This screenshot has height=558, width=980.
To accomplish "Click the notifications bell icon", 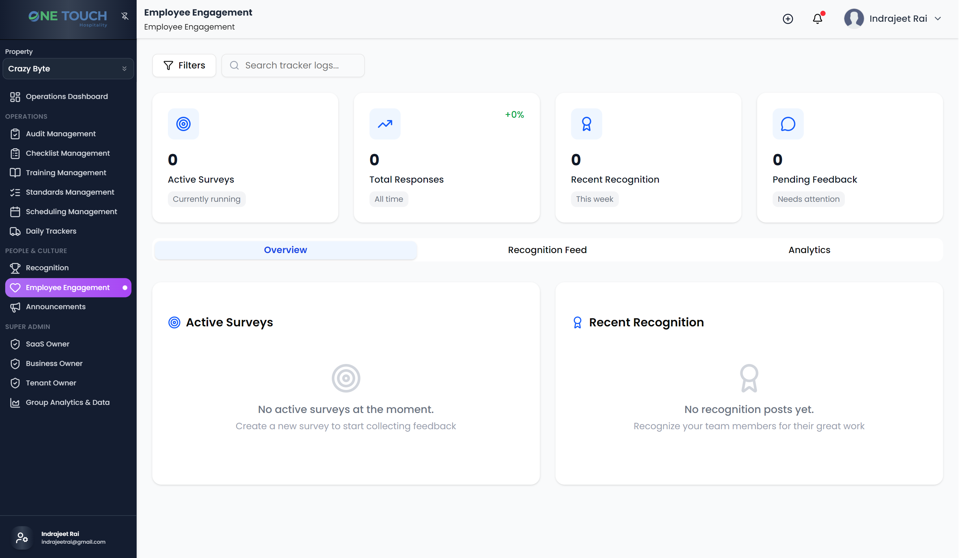I will click(x=817, y=18).
